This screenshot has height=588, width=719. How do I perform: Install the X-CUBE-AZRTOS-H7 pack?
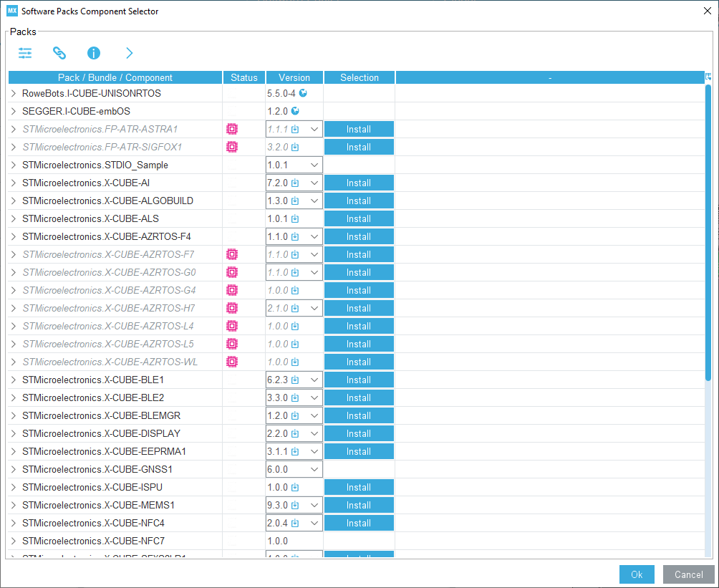(359, 308)
